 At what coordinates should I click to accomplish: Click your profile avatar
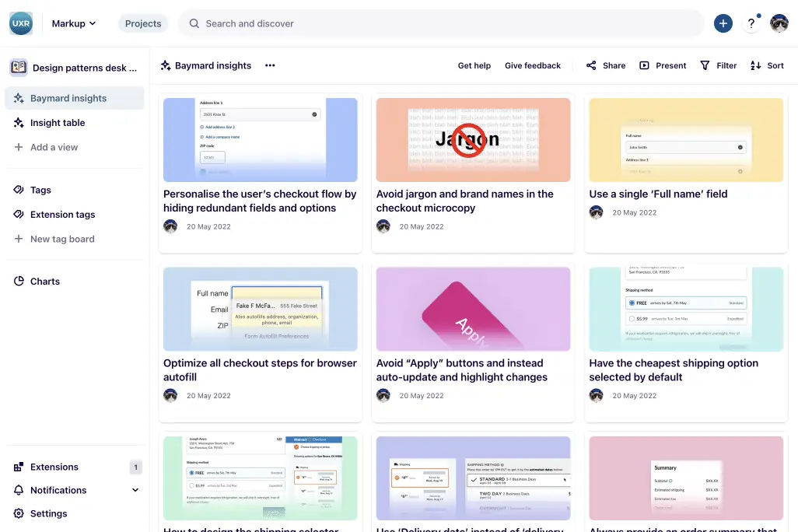pyautogui.click(x=779, y=23)
